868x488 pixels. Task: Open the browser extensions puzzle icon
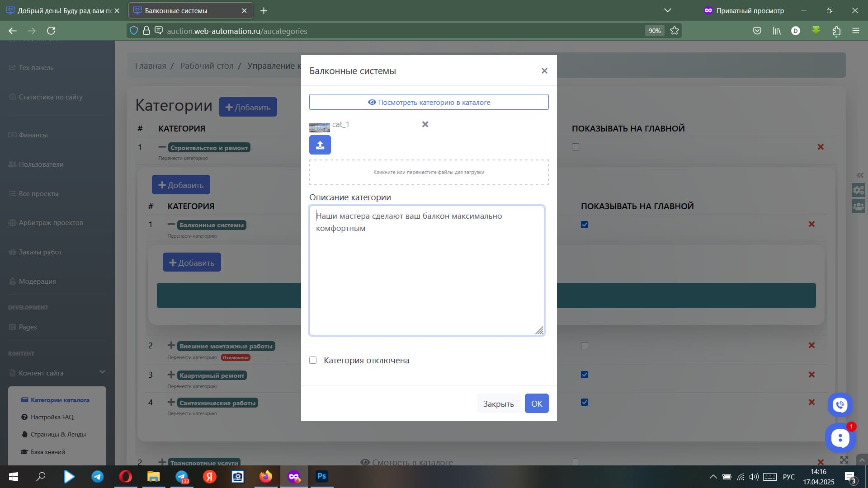click(x=836, y=31)
